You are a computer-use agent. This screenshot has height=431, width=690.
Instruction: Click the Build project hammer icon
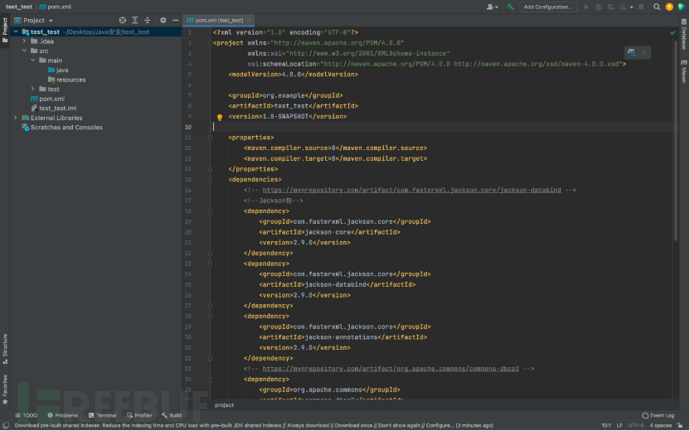[511, 7]
